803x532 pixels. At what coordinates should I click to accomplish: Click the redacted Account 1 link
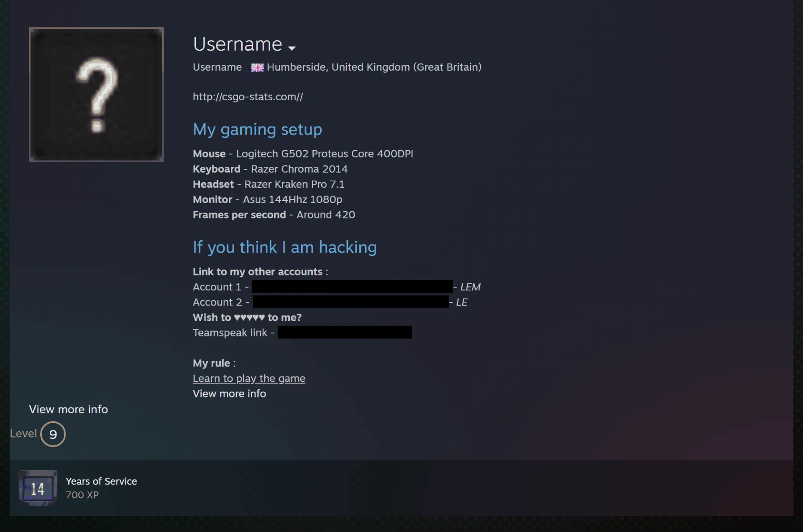point(352,286)
